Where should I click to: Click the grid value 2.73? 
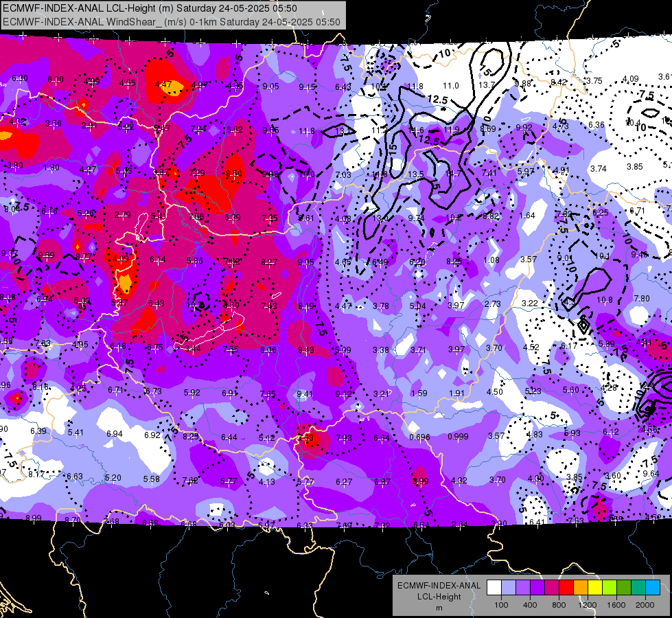(492, 304)
